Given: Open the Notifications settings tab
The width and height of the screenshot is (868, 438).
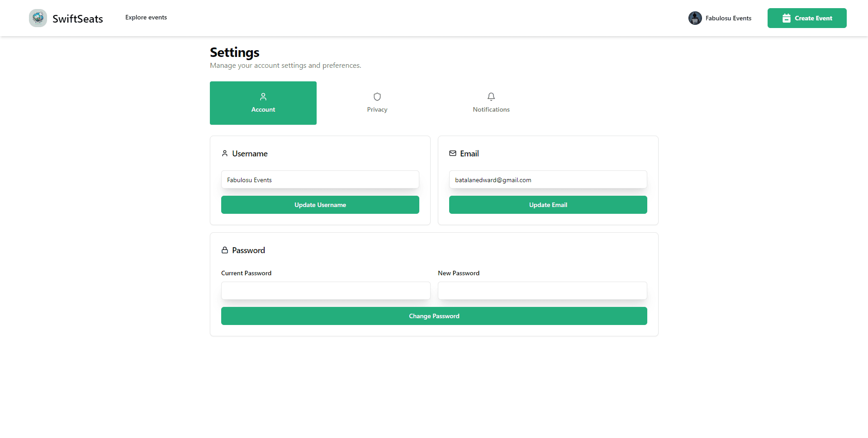Looking at the screenshot, I should (x=491, y=103).
